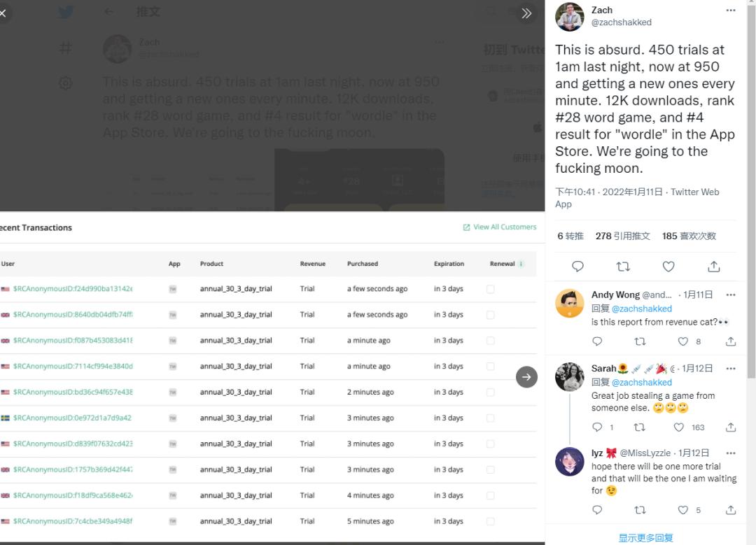The width and height of the screenshot is (756, 545).
Task: Go to the next image with the arrow button
Action: 526,377
